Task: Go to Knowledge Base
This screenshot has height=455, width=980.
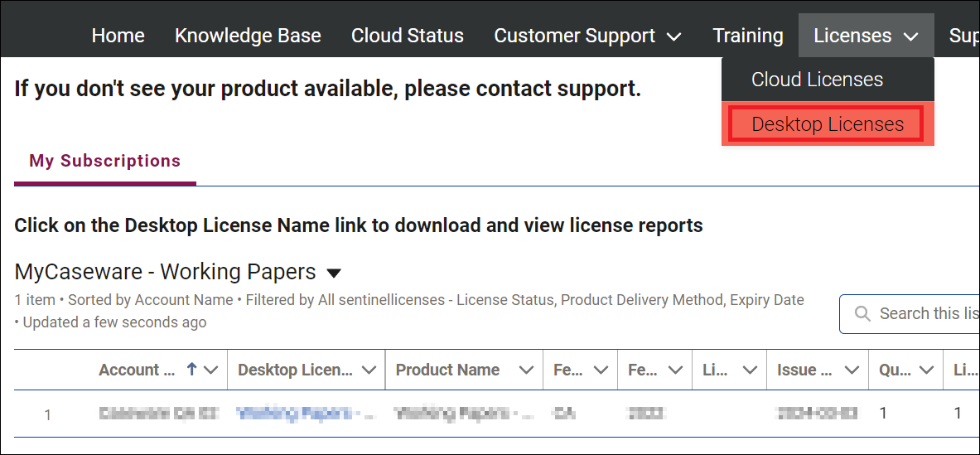Action: coord(248,36)
